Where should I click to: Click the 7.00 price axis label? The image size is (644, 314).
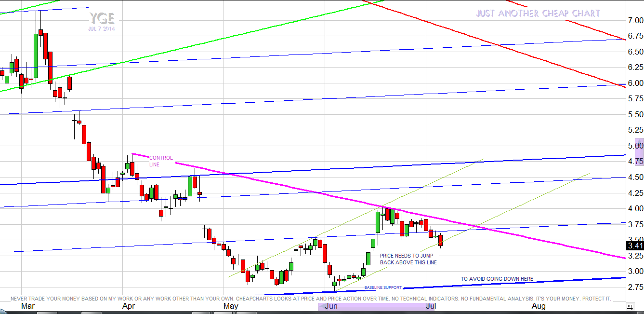point(635,21)
